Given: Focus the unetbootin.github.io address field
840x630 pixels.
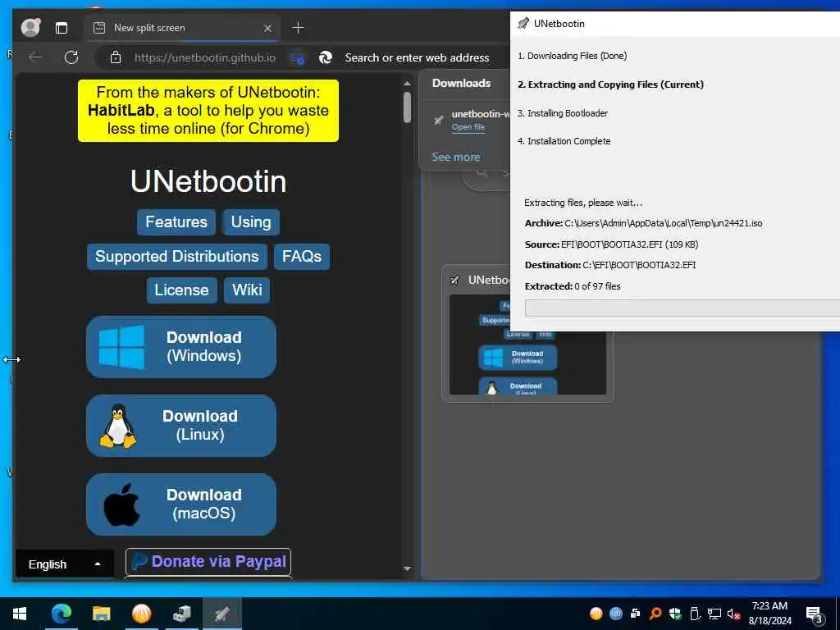Looking at the screenshot, I should (204, 57).
